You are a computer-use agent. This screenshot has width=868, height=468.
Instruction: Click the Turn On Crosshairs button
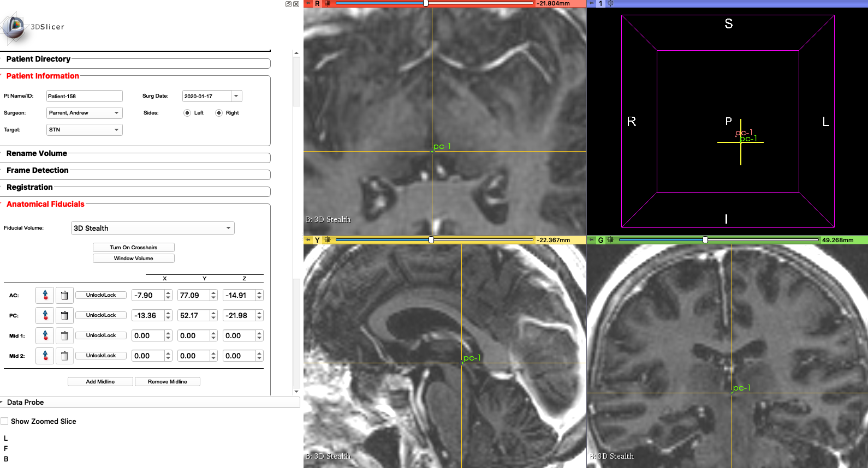point(134,247)
